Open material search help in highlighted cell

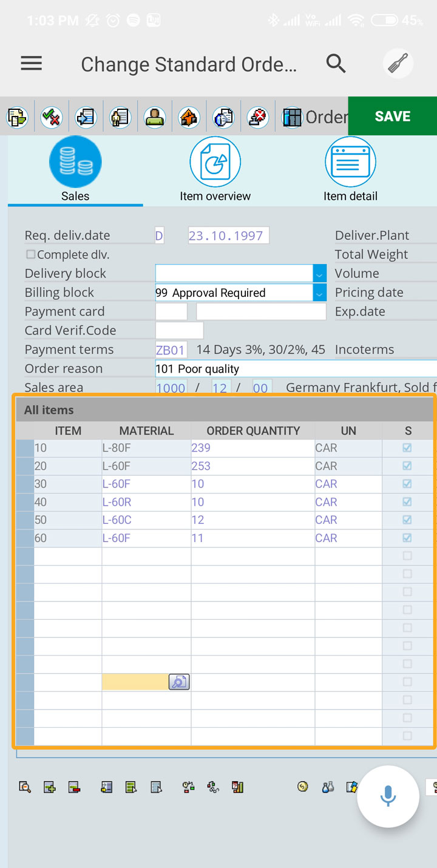(x=178, y=682)
